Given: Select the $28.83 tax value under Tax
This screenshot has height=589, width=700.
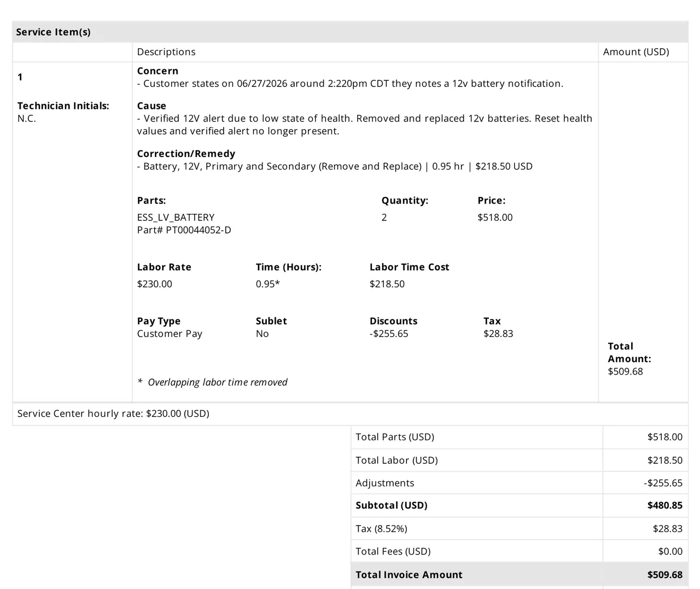Looking at the screenshot, I should tap(498, 334).
